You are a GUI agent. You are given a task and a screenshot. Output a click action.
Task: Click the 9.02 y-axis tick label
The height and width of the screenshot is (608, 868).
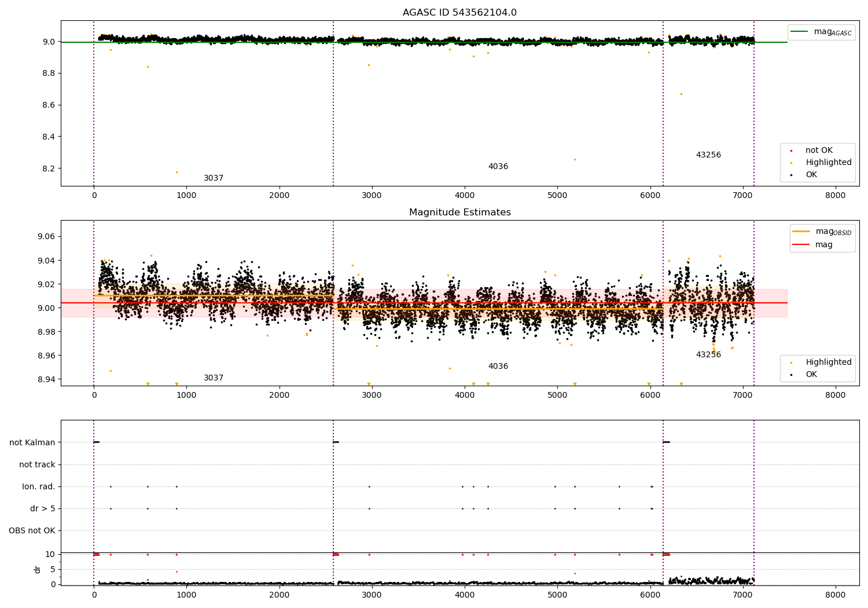46,284
